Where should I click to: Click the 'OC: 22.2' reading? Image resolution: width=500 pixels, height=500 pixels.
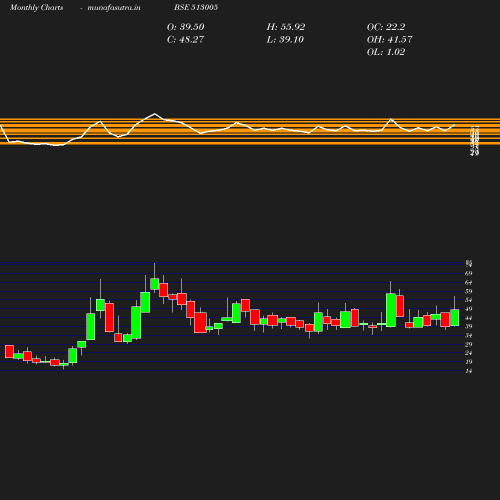[x=386, y=27]
